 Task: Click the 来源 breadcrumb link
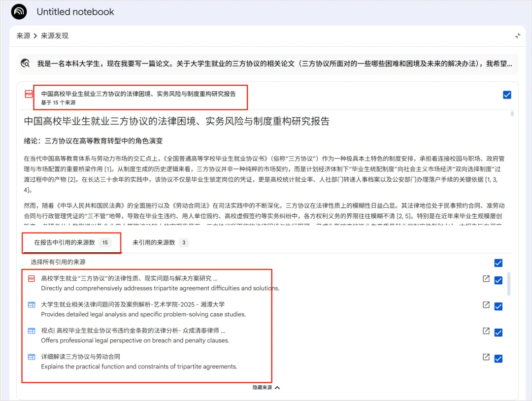click(x=23, y=36)
